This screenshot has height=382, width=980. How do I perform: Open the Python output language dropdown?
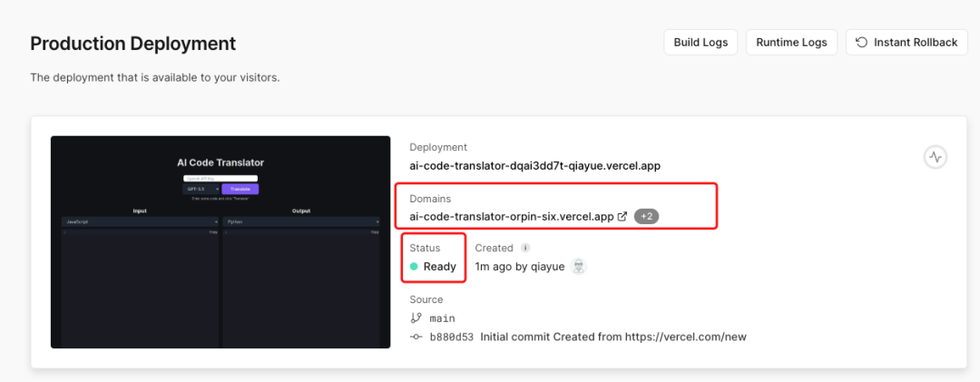(x=301, y=221)
